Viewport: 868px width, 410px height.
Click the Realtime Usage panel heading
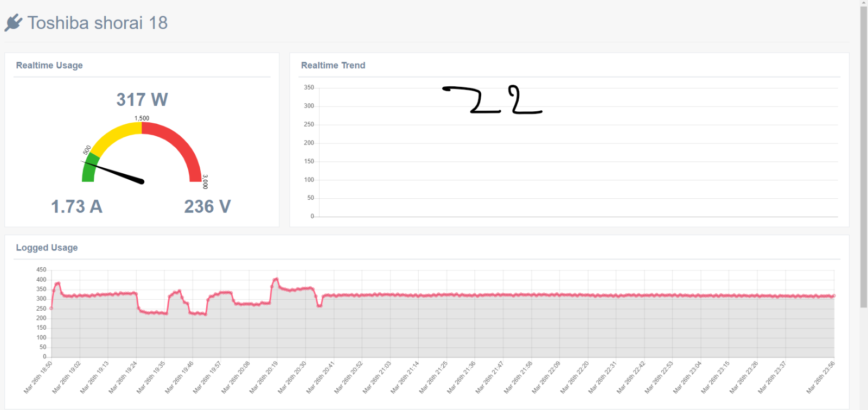tap(49, 65)
